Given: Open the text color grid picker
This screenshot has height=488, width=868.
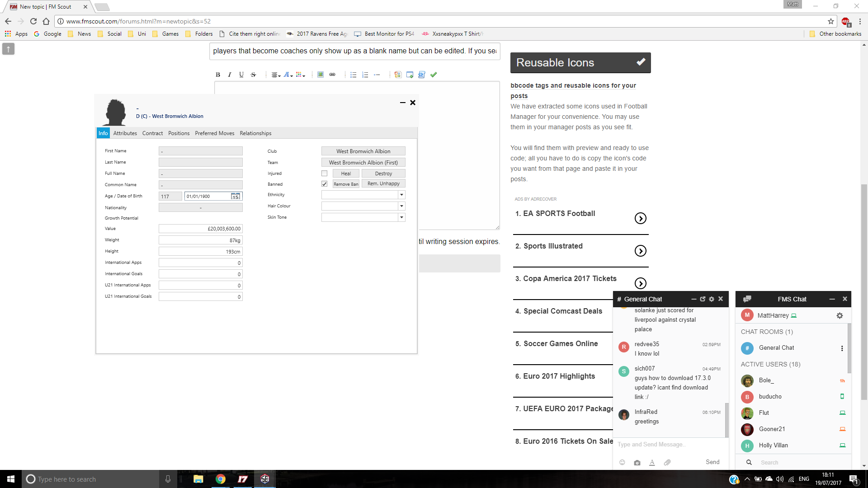Looking at the screenshot, I should (x=300, y=75).
